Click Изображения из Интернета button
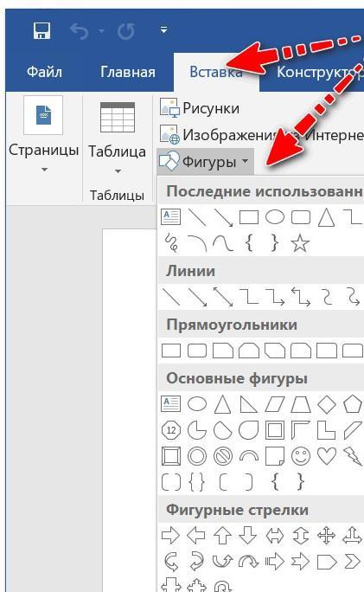The width and height of the screenshot is (364, 592). [x=261, y=135]
